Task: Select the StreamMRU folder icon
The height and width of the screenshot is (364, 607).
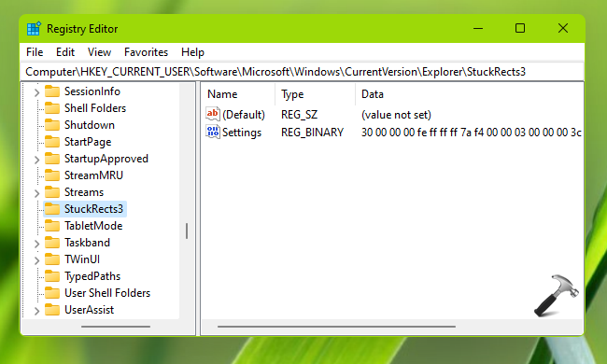Action: click(52, 175)
